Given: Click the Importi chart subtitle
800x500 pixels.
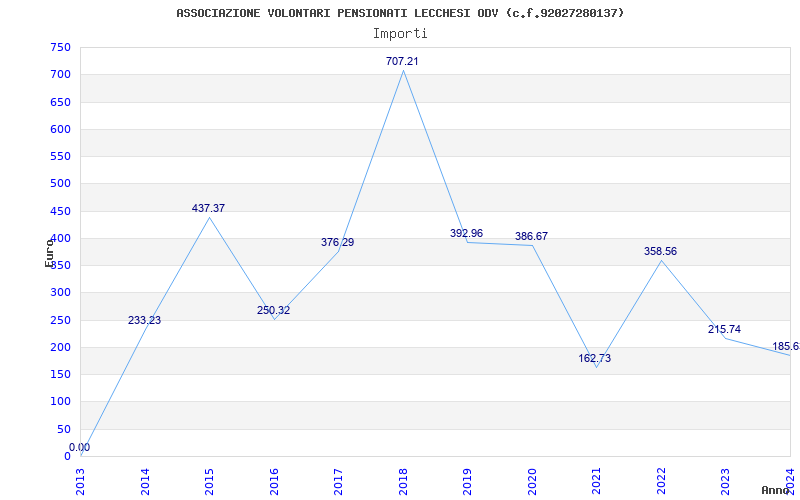Looking at the screenshot, I should [x=400, y=34].
